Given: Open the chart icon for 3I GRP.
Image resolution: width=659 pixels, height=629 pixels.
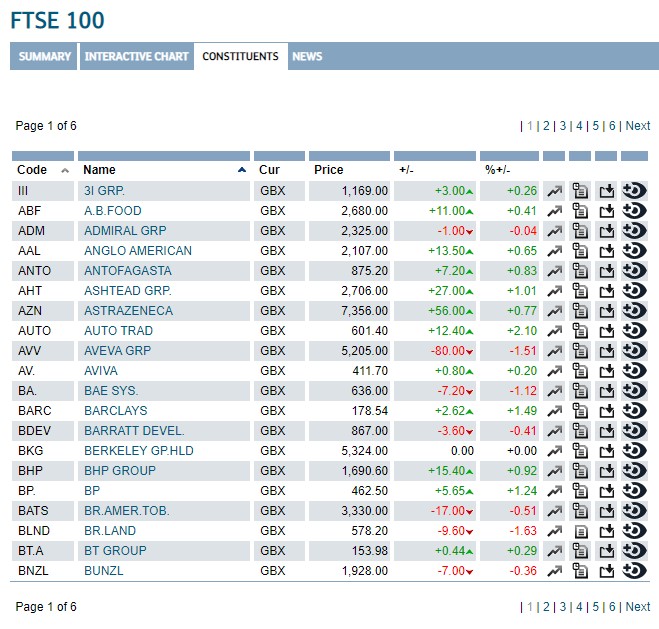Looking at the screenshot, I should click(x=554, y=191).
